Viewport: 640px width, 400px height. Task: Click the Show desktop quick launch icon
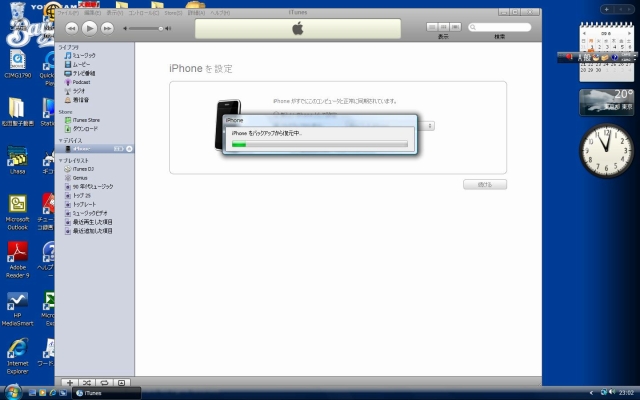tap(32, 393)
